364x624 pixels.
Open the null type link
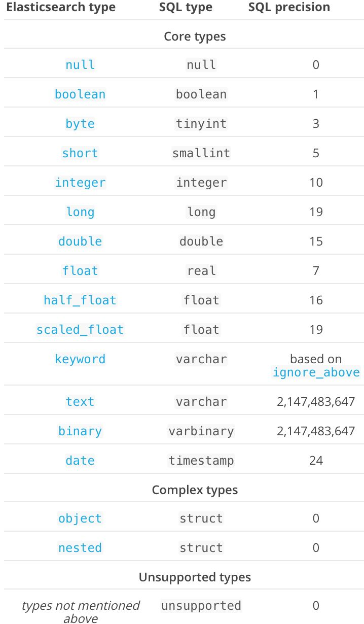[x=80, y=65]
